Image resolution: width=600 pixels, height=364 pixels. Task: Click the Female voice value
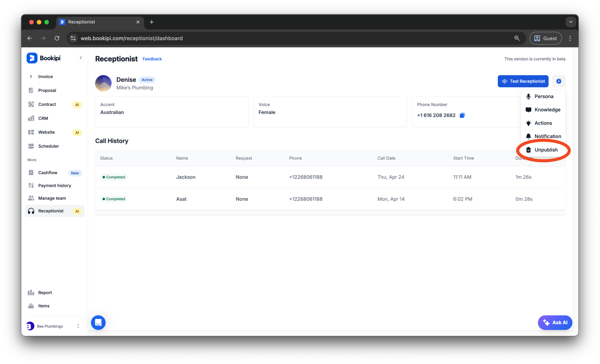coord(267,112)
